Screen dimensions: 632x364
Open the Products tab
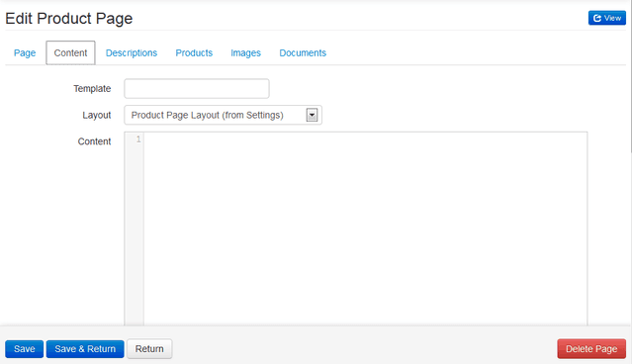(x=194, y=52)
